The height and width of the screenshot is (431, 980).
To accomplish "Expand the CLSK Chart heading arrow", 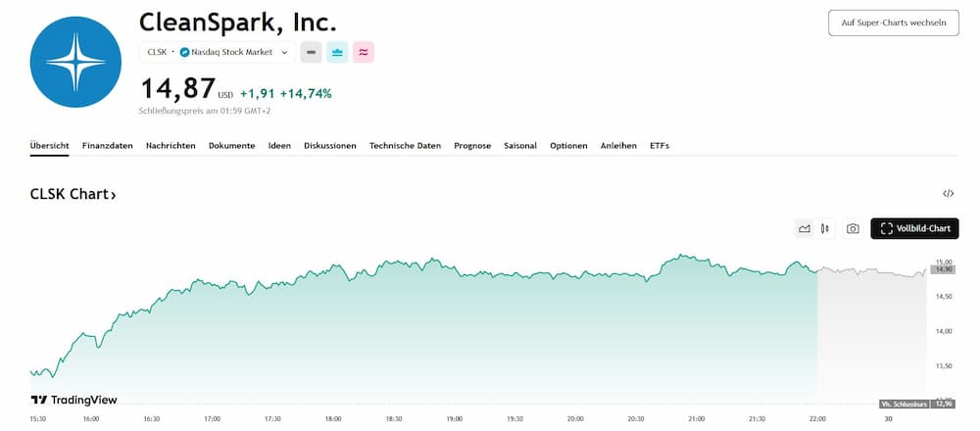I will pyautogui.click(x=114, y=195).
